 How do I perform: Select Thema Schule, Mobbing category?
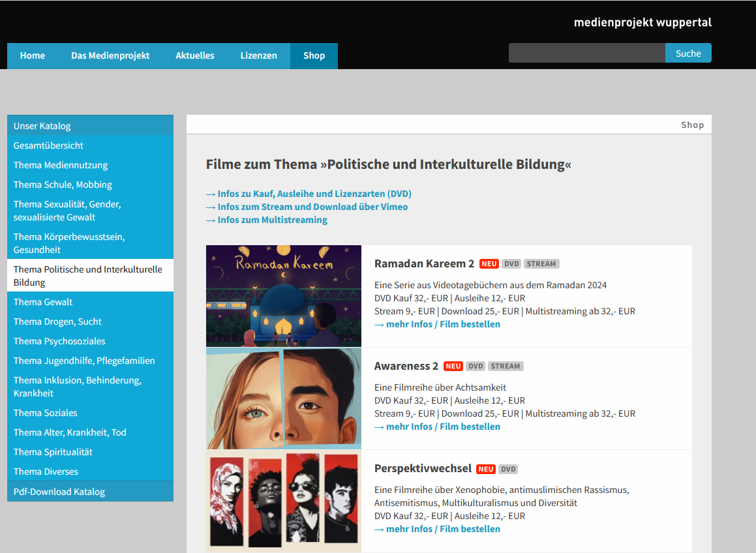(90, 185)
